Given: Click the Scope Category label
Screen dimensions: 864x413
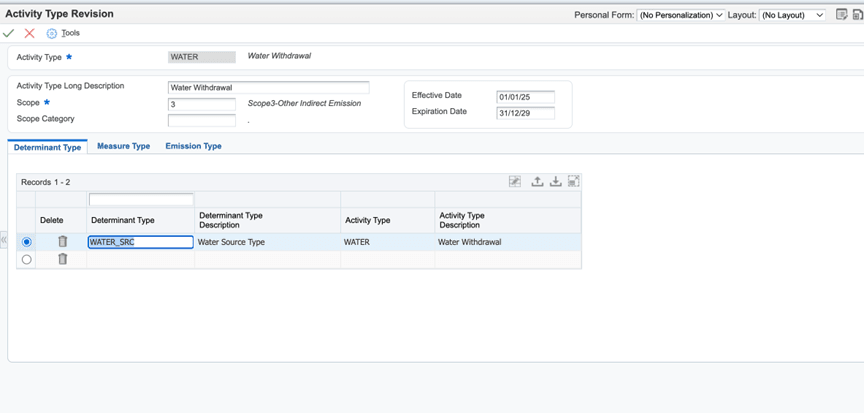Looking at the screenshot, I should [x=45, y=118].
